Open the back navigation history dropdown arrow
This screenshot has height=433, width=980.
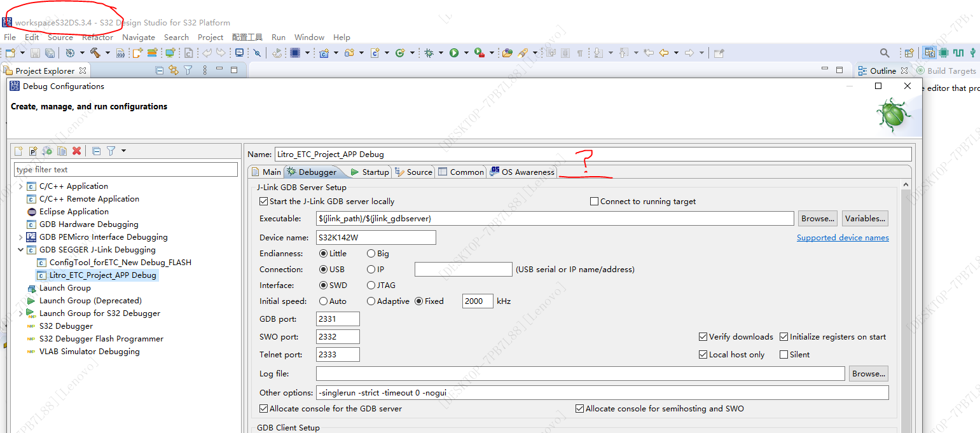[x=676, y=53]
